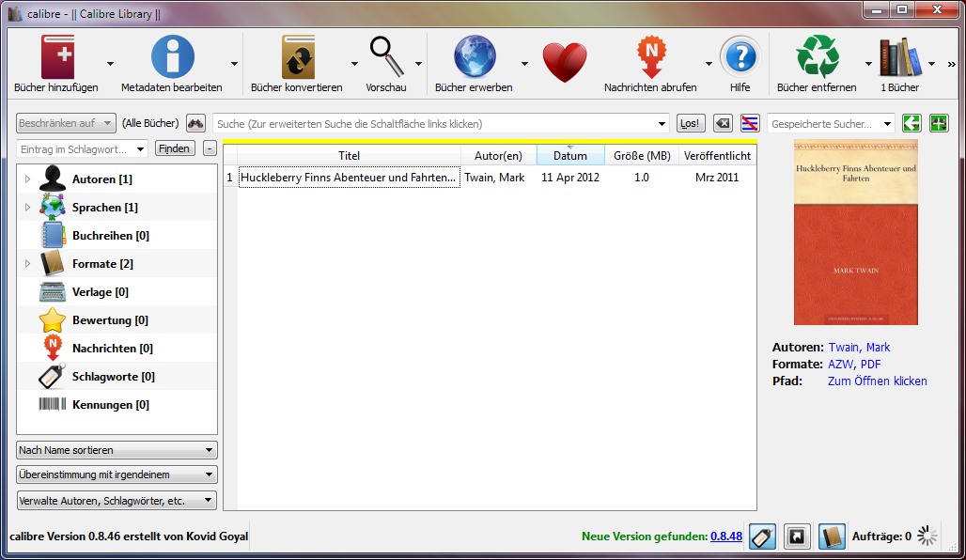Sort by Größe (MB) column header
This screenshot has width=966, height=560.
[642, 156]
